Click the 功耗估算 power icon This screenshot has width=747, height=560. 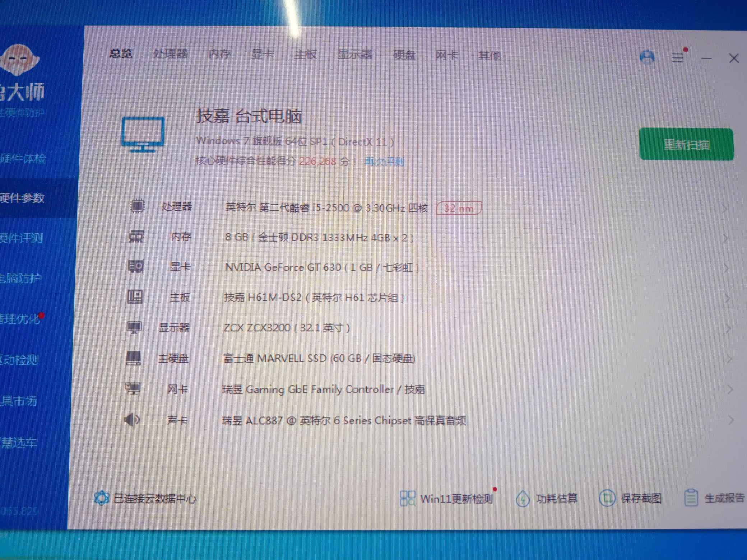[523, 499]
